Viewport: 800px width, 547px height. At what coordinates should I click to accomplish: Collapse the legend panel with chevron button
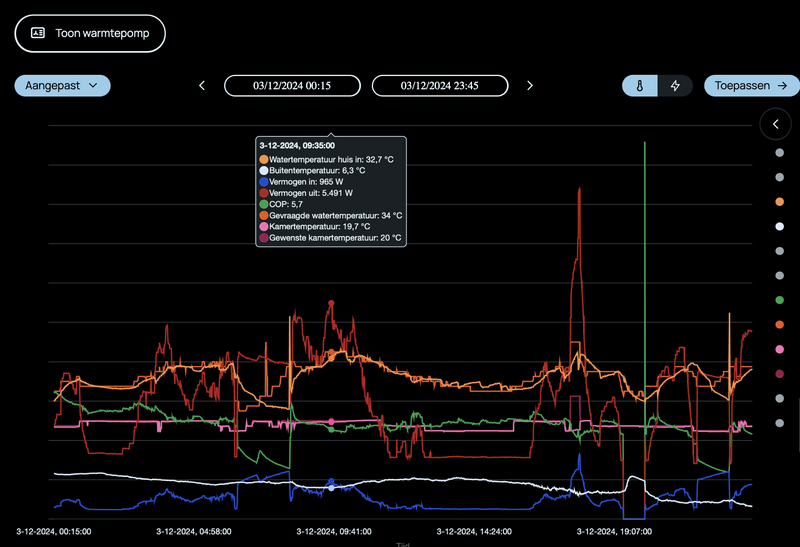(776, 124)
